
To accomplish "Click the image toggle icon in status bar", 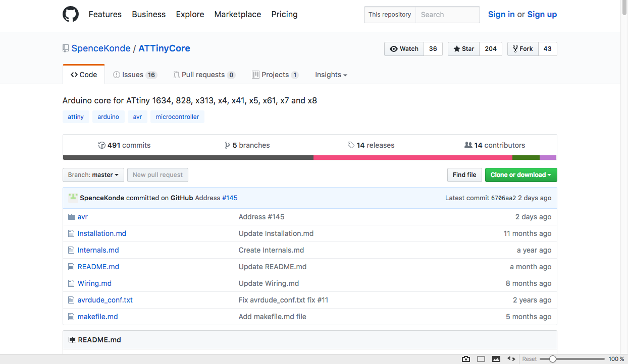I will (496, 359).
